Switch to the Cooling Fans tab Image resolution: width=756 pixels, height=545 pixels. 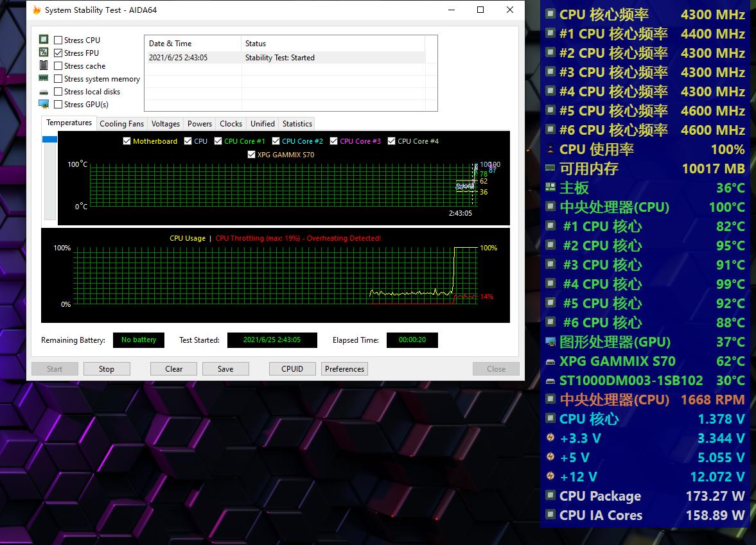[121, 124]
